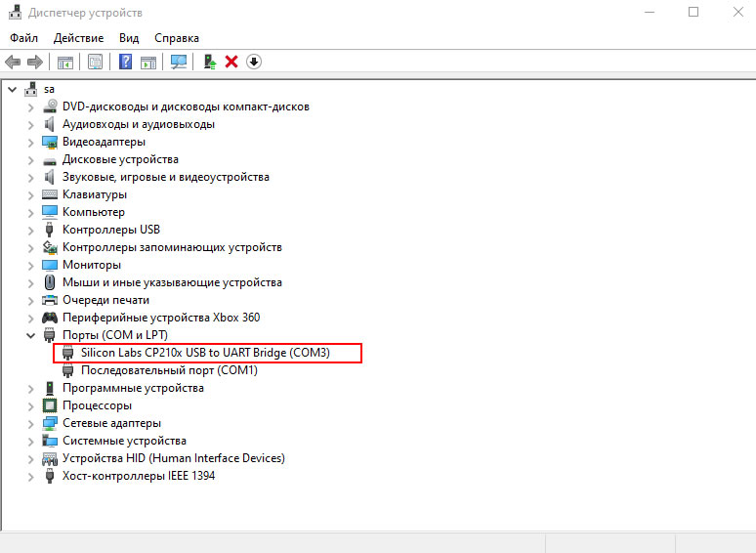
Task: Open the Файл menu
Action: tap(23, 38)
